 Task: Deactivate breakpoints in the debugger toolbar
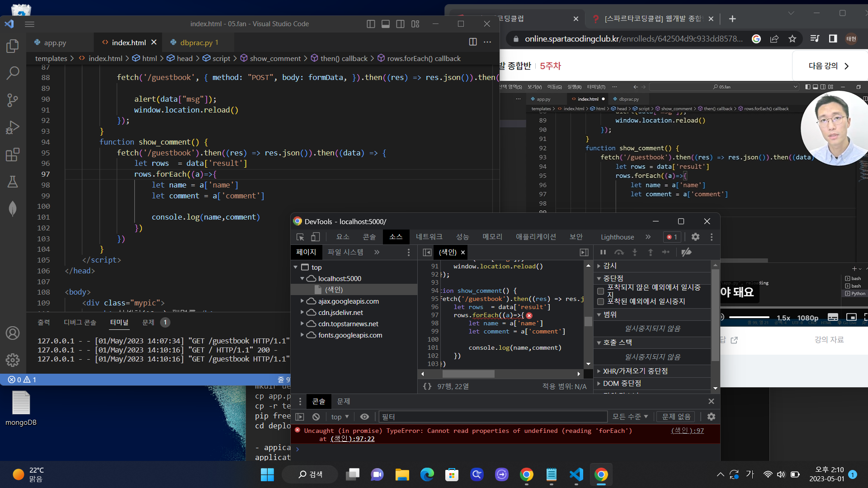tap(686, 252)
